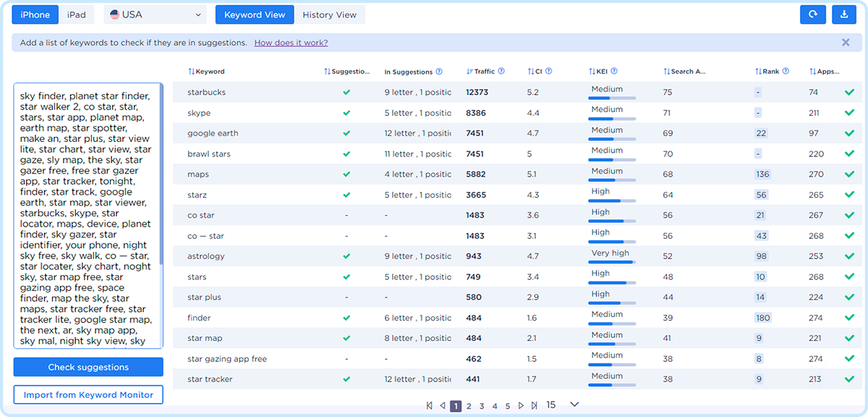The width and height of the screenshot is (868, 417).
Task: Select the iPad device tab
Action: pyautogui.click(x=77, y=14)
